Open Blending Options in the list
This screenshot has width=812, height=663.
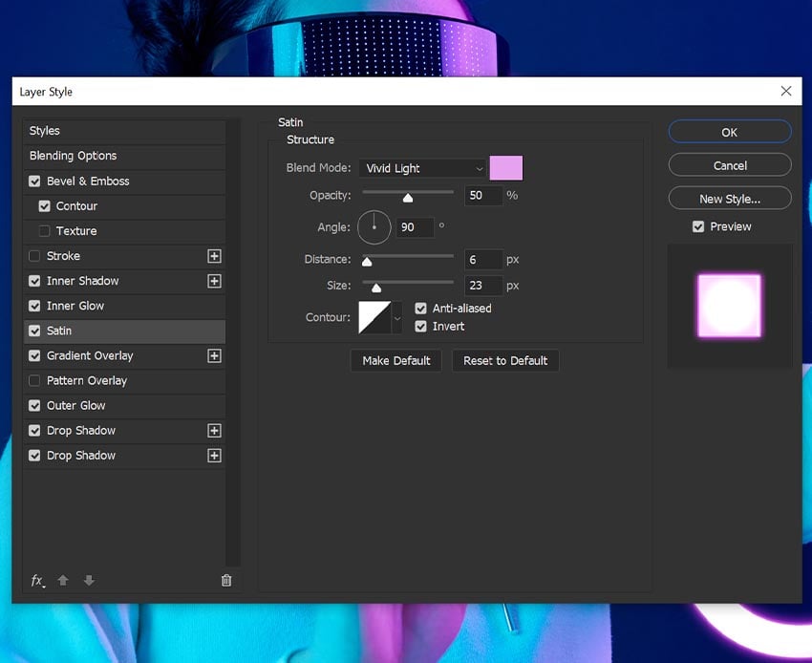pyautogui.click(x=124, y=156)
